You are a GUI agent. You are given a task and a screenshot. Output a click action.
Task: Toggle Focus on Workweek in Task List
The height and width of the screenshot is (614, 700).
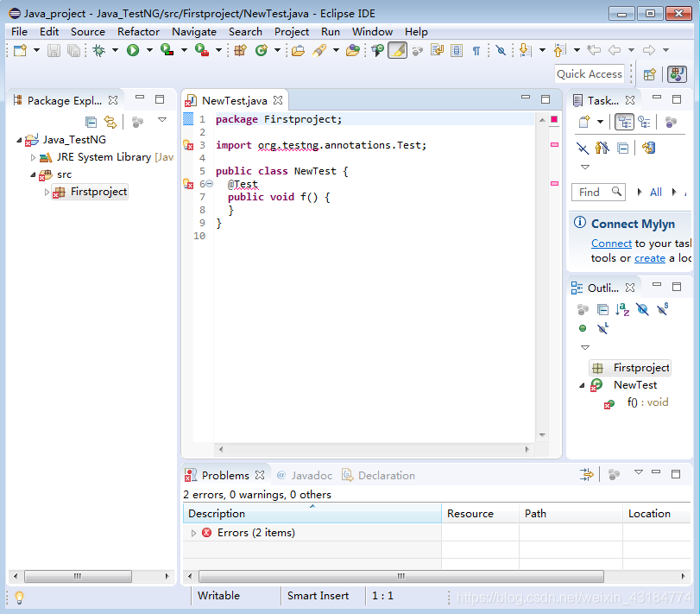coord(645,122)
